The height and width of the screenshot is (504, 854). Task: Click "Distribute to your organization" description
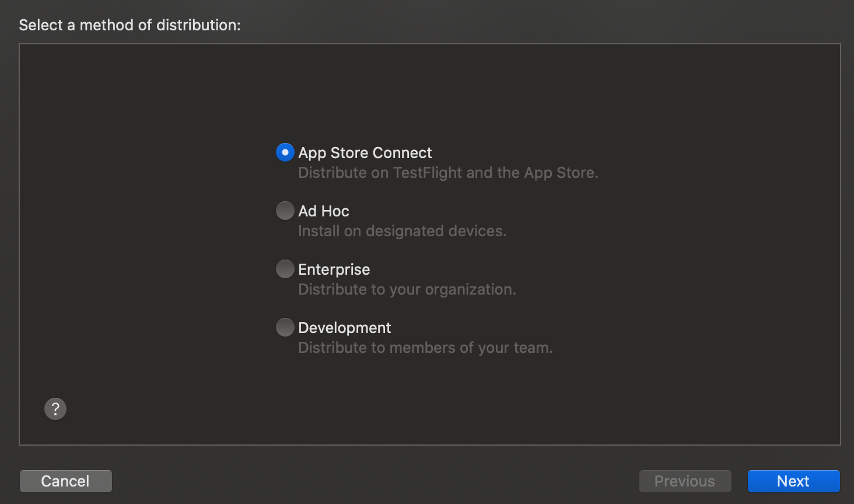click(x=407, y=290)
